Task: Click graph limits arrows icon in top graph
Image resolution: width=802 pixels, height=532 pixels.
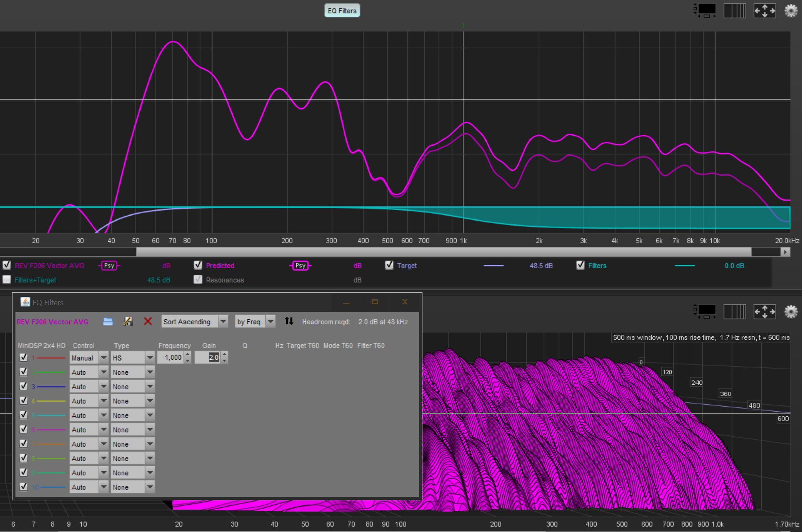Action: point(765,10)
